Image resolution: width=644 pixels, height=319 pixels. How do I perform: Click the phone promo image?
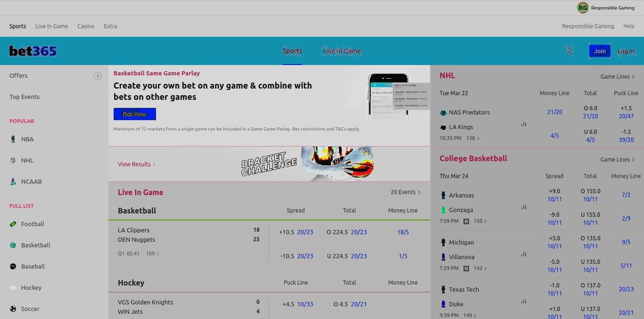tap(398, 96)
